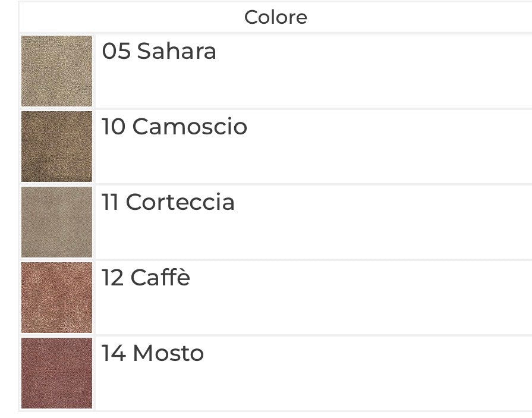Screen dimensions: 532x418
Task: Open the darkest brown suede thumbnail
Action: (x=56, y=147)
